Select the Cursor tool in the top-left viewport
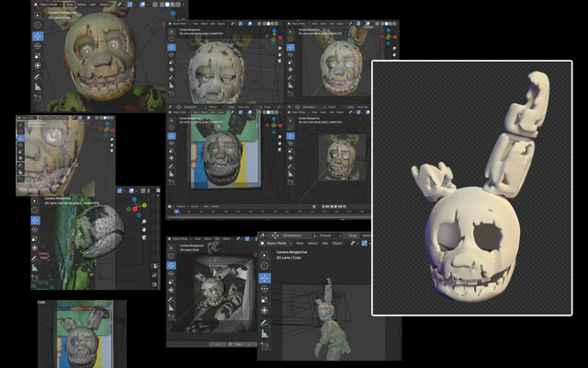This screenshot has height=368, width=588. (38, 25)
